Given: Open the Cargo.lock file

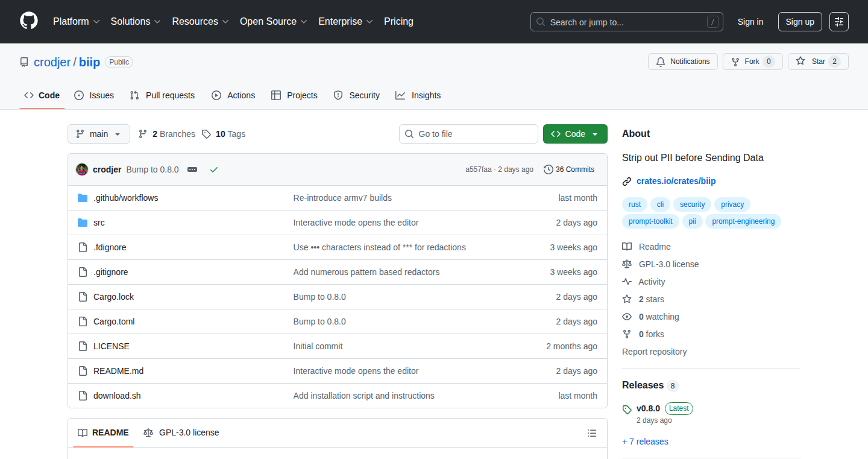Looking at the screenshot, I should 114,297.
